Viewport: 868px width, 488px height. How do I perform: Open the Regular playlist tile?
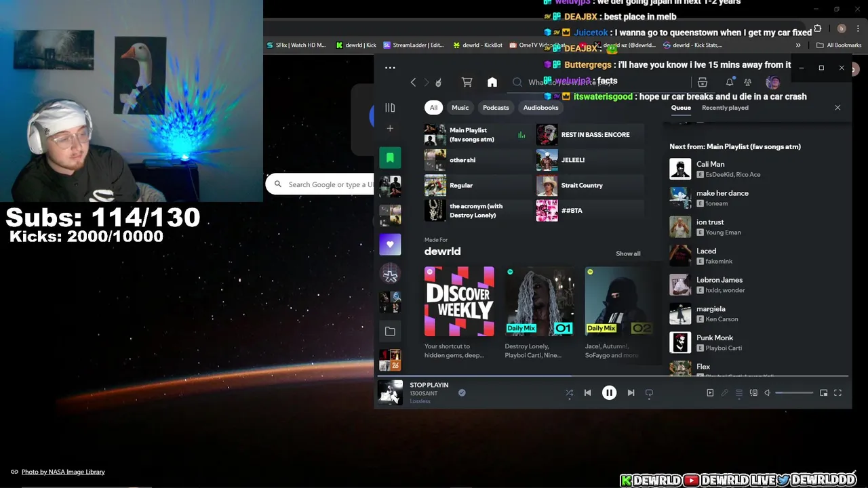click(478, 185)
